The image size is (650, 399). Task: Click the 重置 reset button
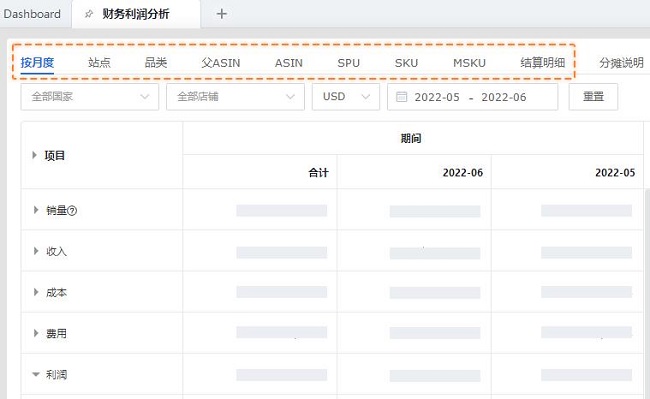593,97
